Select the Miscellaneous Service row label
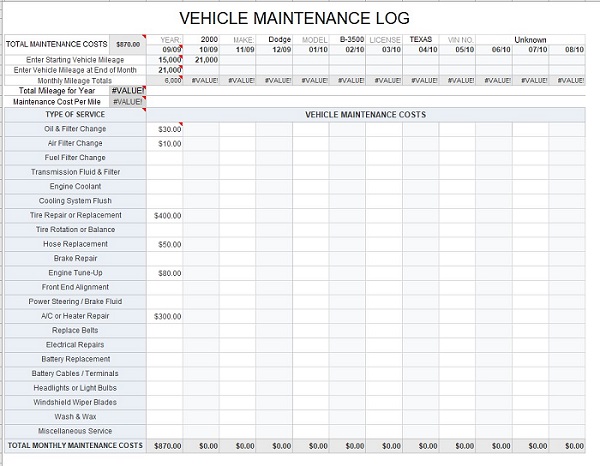This screenshot has height=466, width=600. (x=75, y=431)
